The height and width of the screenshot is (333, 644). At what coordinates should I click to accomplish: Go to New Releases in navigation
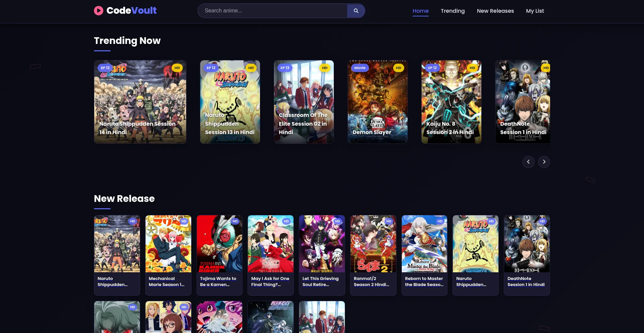point(495,11)
